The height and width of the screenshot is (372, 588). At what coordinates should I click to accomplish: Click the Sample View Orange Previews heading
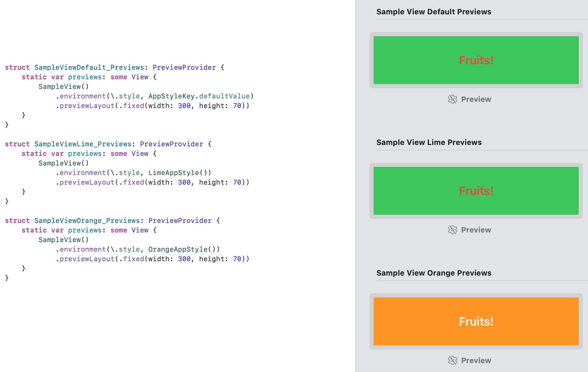click(x=433, y=273)
